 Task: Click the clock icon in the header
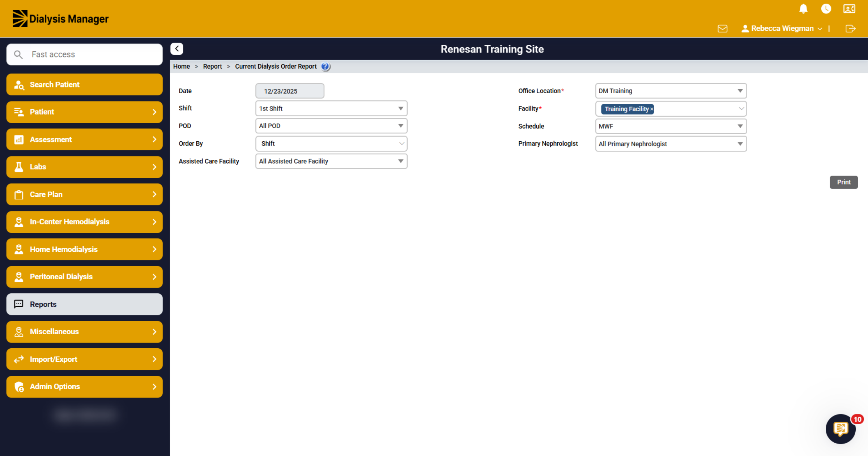click(826, 9)
